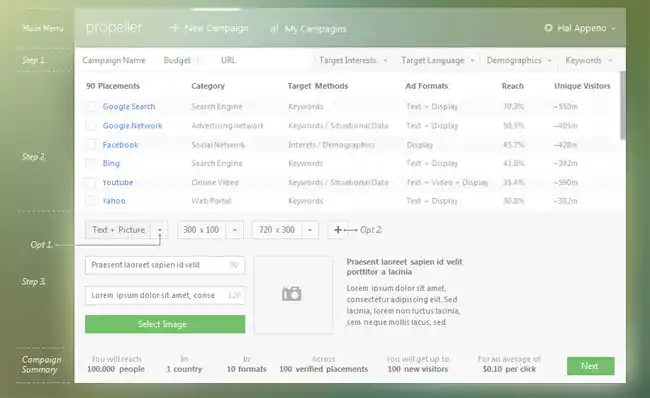Click the ad preview headline text
650x398 pixels.
tap(404, 267)
